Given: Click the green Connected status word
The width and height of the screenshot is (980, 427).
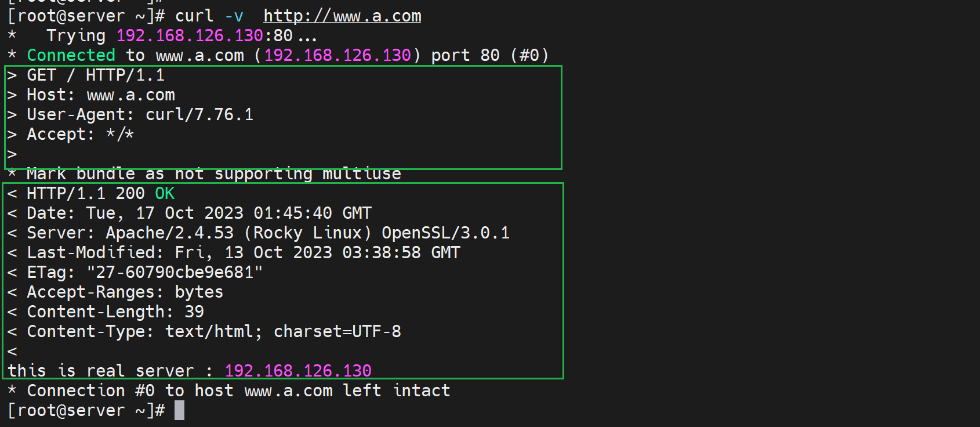Looking at the screenshot, I should [71, 56].
